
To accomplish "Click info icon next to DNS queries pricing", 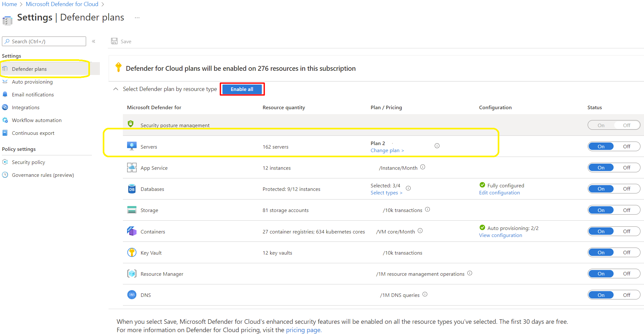I will click(425, 294).
